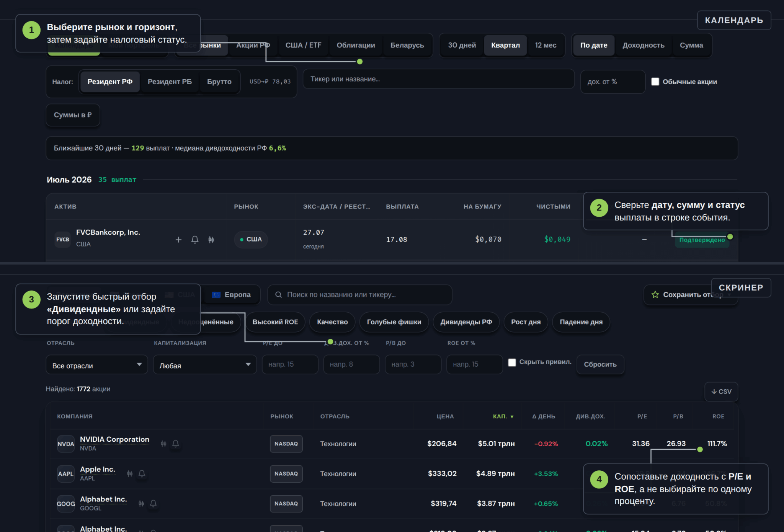Set alert bell for FVCBankcorp dividend
The height and width of the screenshot is (532, 784).
(195, 240)
